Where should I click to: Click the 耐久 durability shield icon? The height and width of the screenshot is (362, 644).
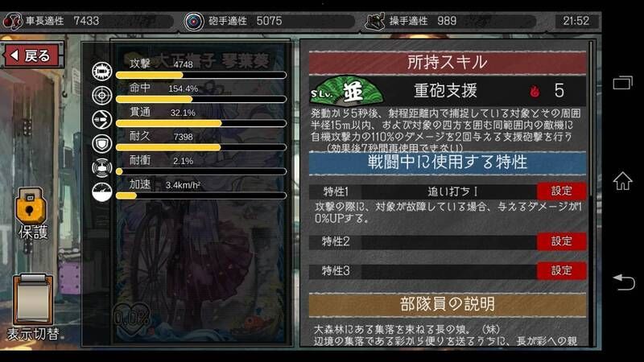(x=102, y=144)
